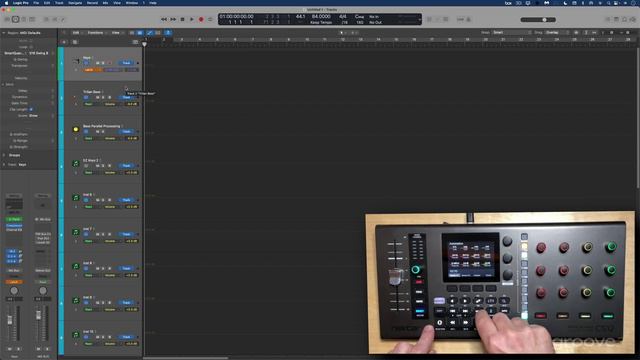Click the Fast Forward transport button
Viewport: 640px width, 360px height.
(173, 19)
